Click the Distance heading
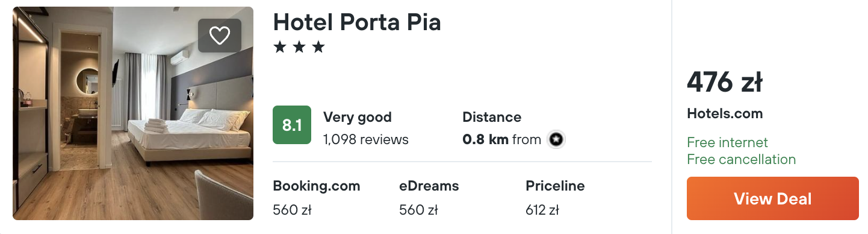Image resolution: width=868 pixels, height=234 pixels. 492,117
